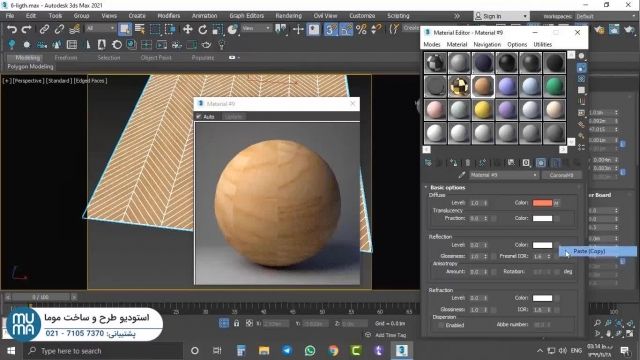Open Material Editor Utilities menu

click(542, 44)
